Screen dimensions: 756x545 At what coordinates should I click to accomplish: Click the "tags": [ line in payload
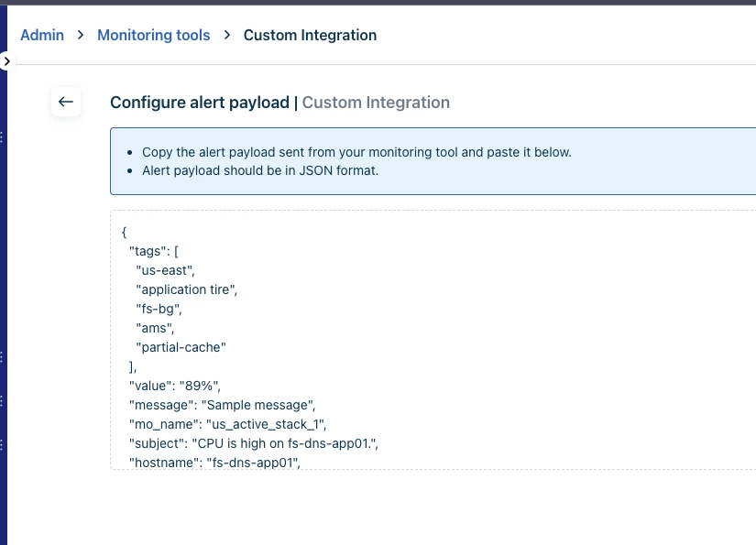point(154,251)
